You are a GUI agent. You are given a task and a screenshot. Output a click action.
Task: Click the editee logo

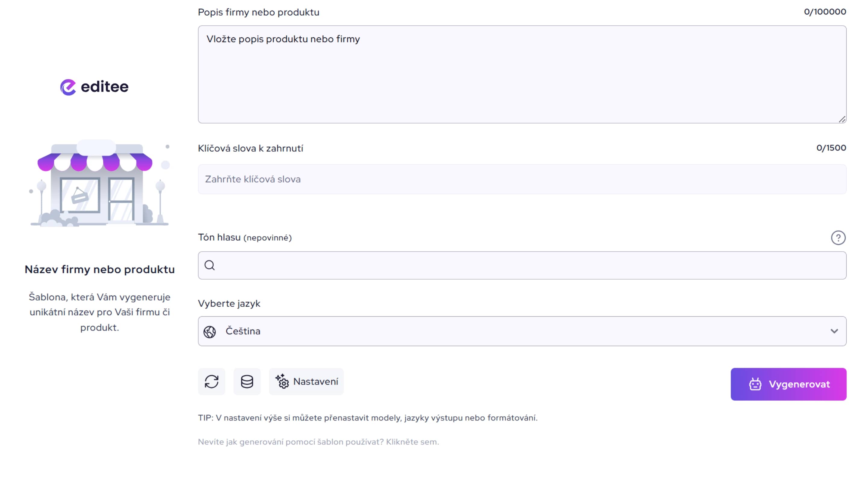(x=94, y=87)
